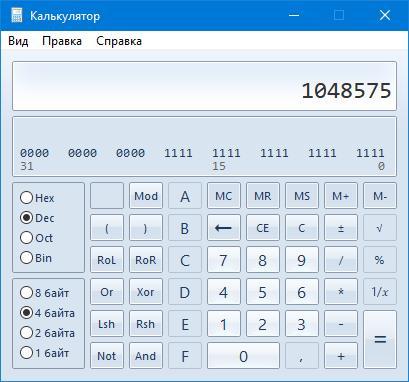The height and width of the screenshot is (382, 409).
Task: Click the CE clear entry button
Action: tap(263, 228)
